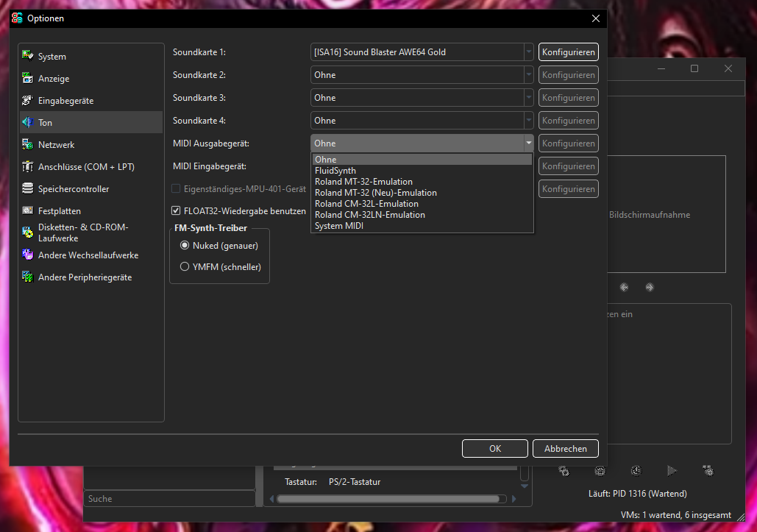Viewport: 757px width, 532px height.
Task: Select the Speichercontroller category icon
Action: click(26, 188)
